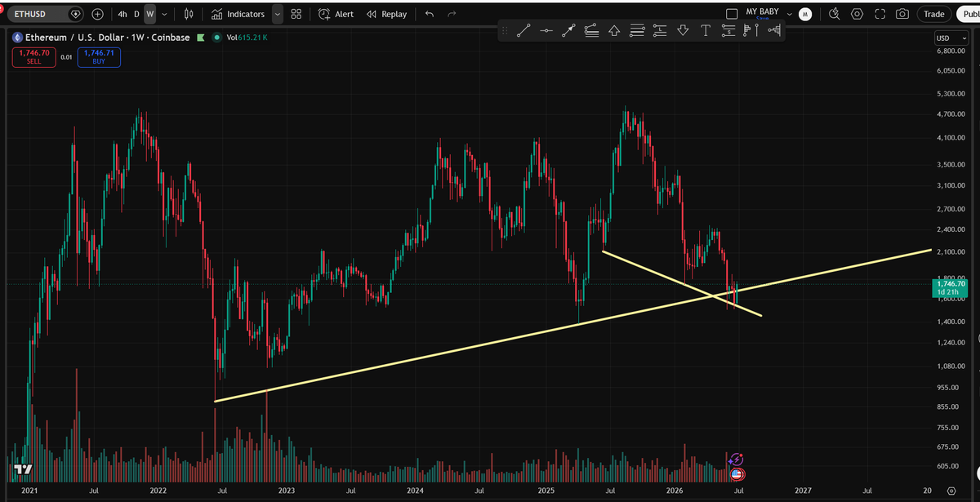
Task: Select the fixed range volume profile tool
Action: coord(773,31)
